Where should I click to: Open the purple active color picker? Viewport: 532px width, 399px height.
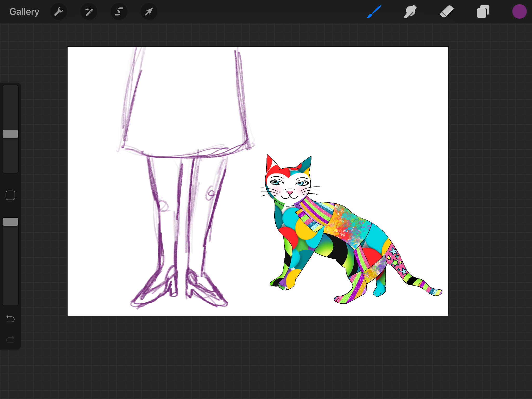click(519, 11)
